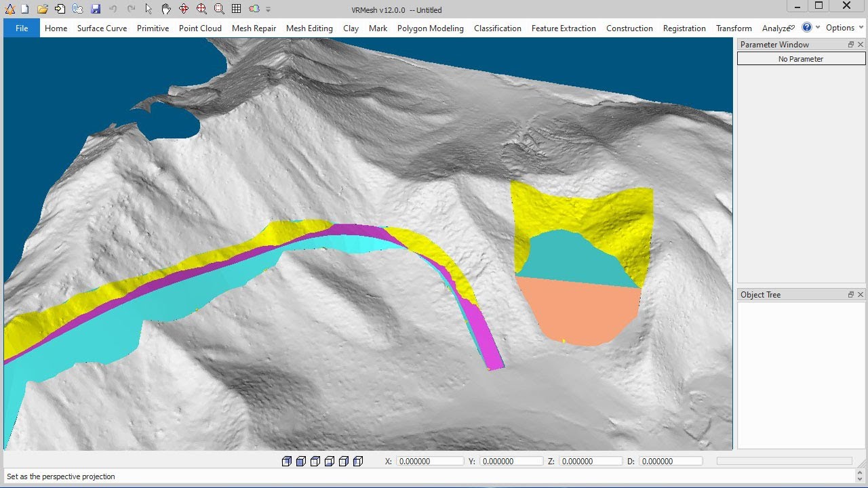Activate the rotate view tool
Viewport: 868px width, 488px height.
point(184,9)
